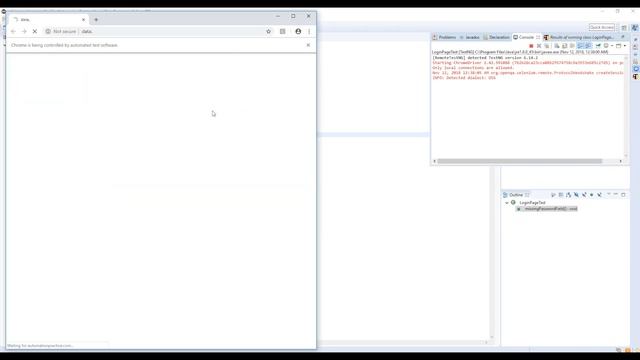This screenshot has width=640, height=360.
Task: Select LoginPageTest class in Outline
Action: click(532, 202)
